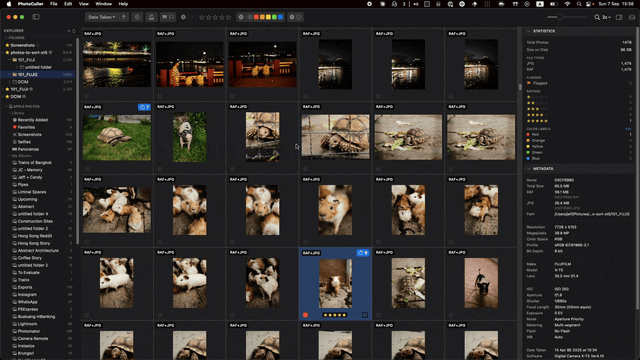Click the magnifier zoom icon
This screenshot has height=360, width=640.
pyautogui.click(x=597, y=17)
